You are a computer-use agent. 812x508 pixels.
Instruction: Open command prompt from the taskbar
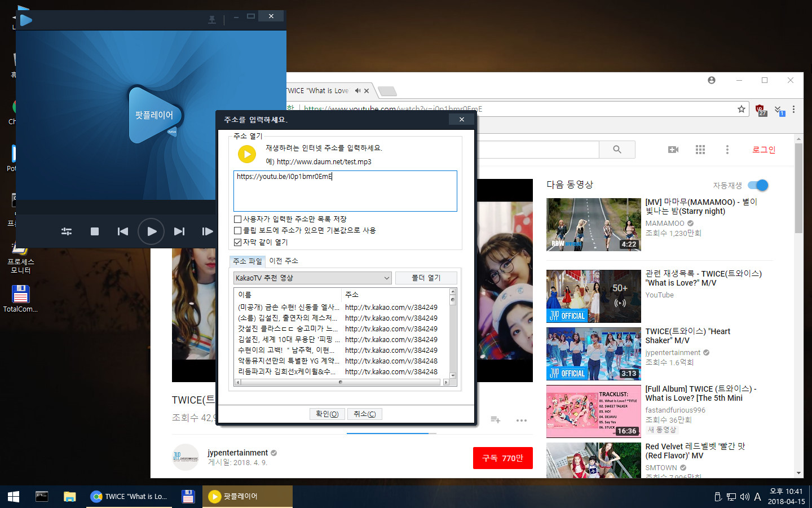click(x=42, y=497)
